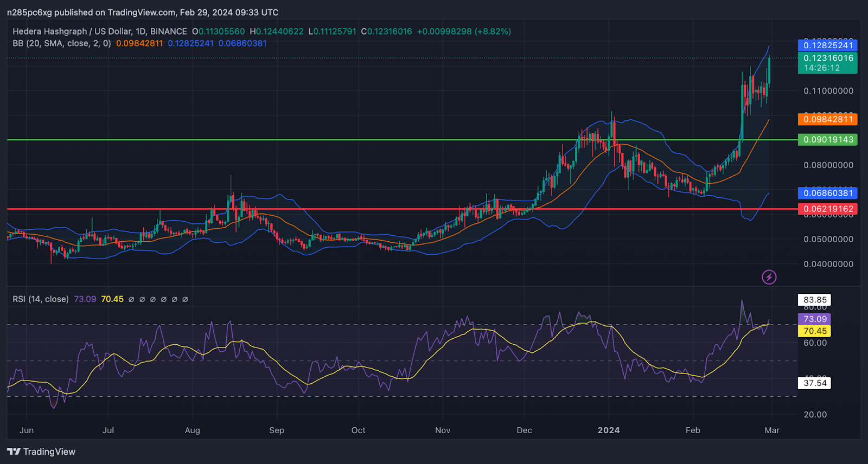The width and height of the screenshot is (868, 464).
Task: Click the 0.11000000 price scale value
Action: click(x=828, y=91)
